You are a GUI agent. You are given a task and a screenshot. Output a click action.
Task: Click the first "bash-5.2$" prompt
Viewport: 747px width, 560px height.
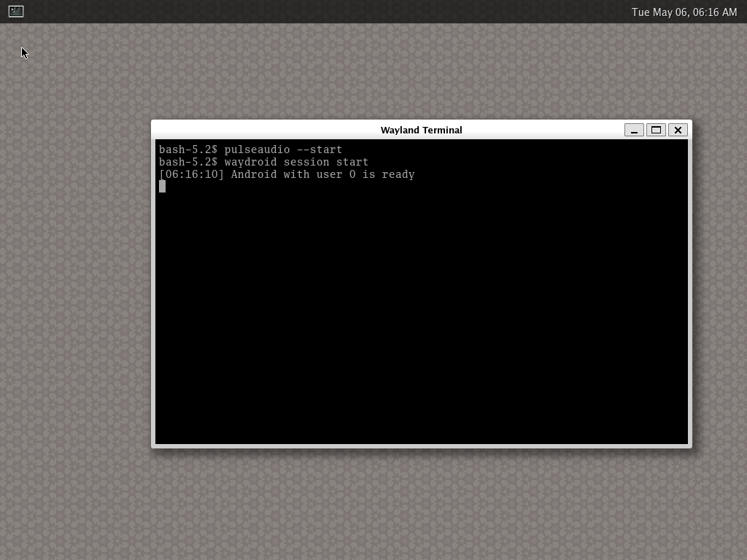tap(188, 149)
